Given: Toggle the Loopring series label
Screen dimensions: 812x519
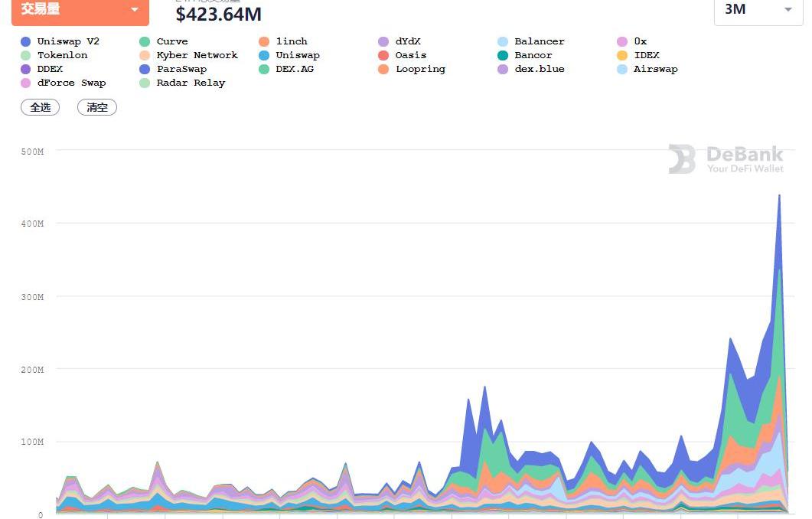Looking at the screenshot, I should pos(420,69).
